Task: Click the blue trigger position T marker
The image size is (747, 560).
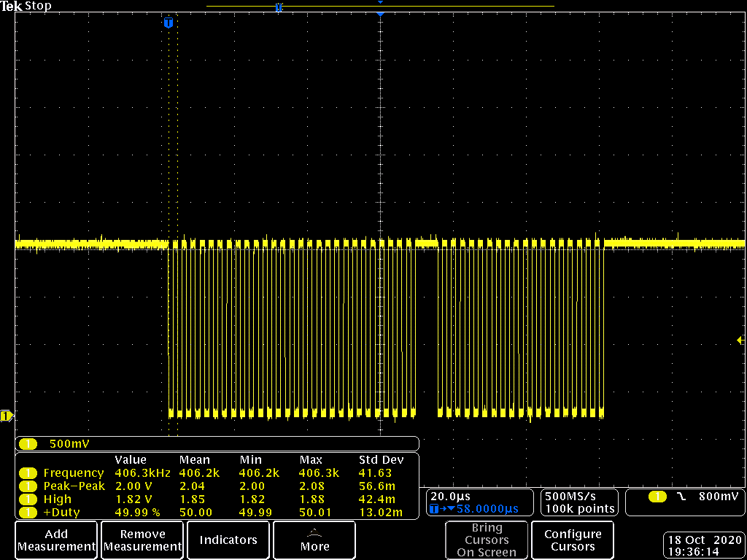Action: (x=169, y=23)
